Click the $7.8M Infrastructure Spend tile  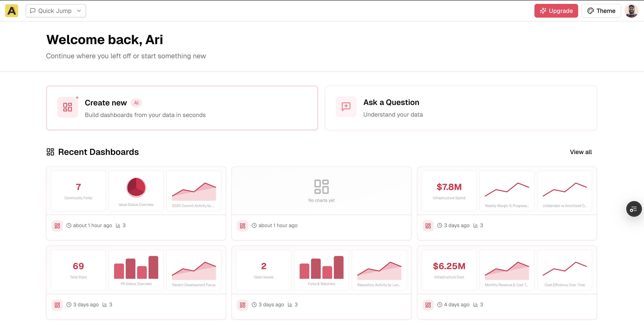tap(449, 191)
